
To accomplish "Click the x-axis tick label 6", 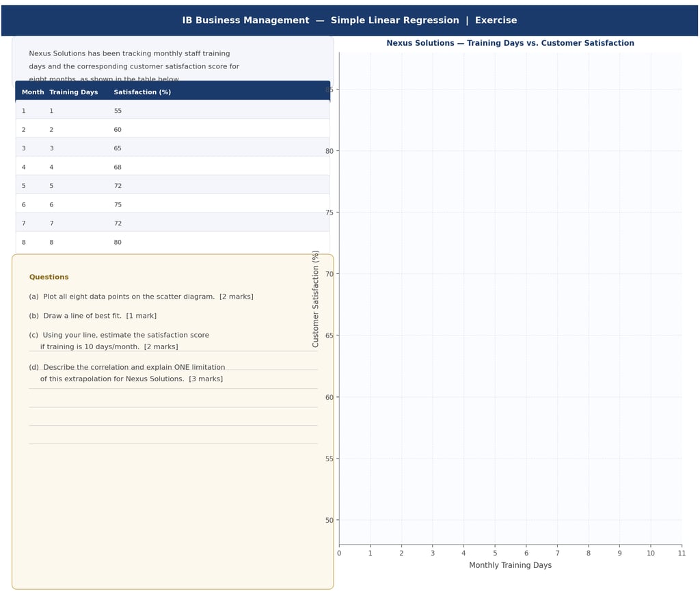I will coord(526,553).
